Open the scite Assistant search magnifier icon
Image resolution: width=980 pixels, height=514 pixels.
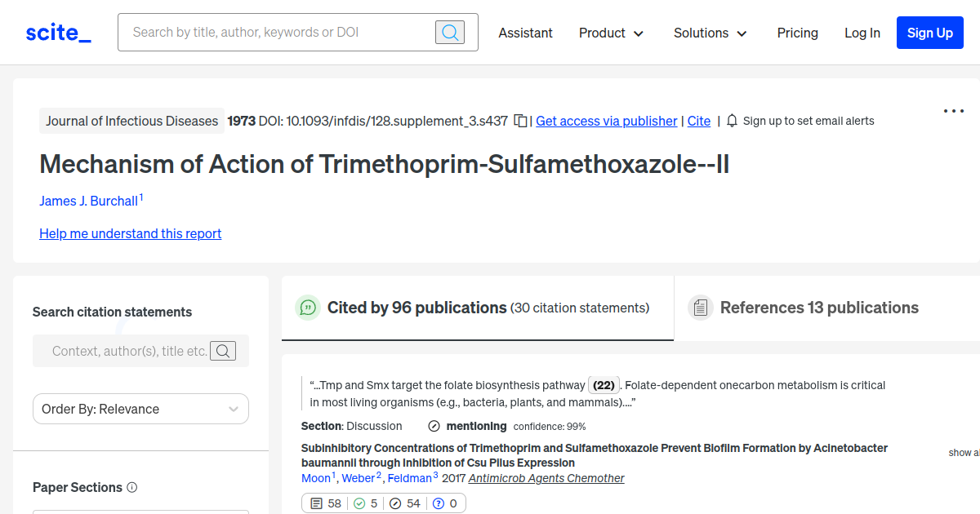(449, 32)
